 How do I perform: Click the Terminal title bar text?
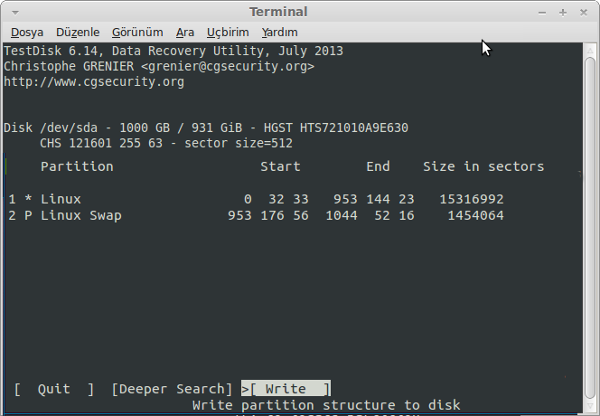278,12
